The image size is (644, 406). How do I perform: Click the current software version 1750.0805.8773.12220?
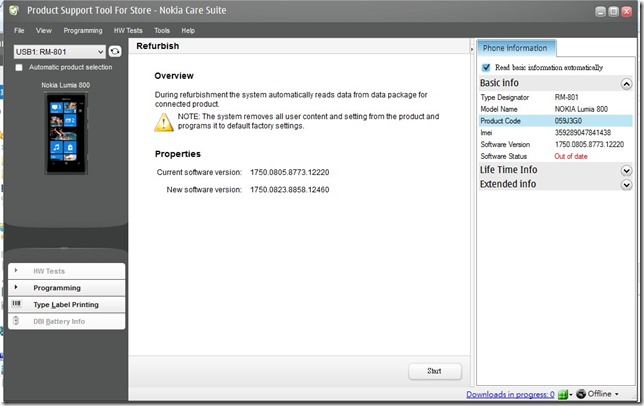pos(290,172)
